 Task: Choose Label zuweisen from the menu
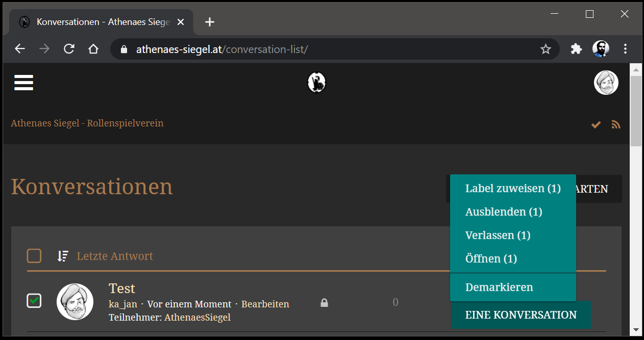tap(512, 189)
